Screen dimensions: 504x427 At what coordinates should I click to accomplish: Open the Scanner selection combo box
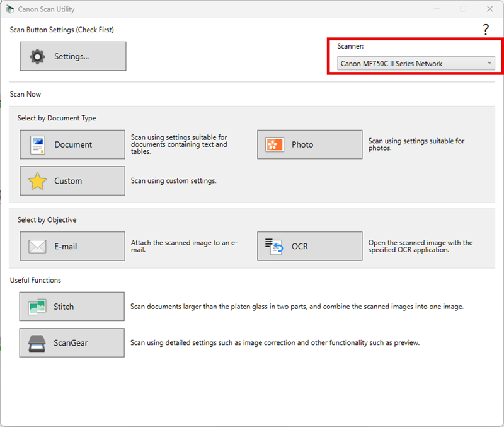[x=411, y=64]
